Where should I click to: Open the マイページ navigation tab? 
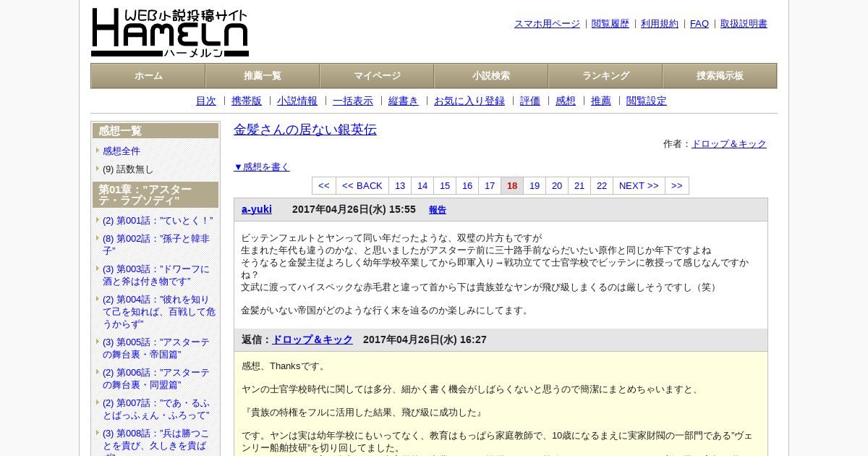click(x=377, y=76)
